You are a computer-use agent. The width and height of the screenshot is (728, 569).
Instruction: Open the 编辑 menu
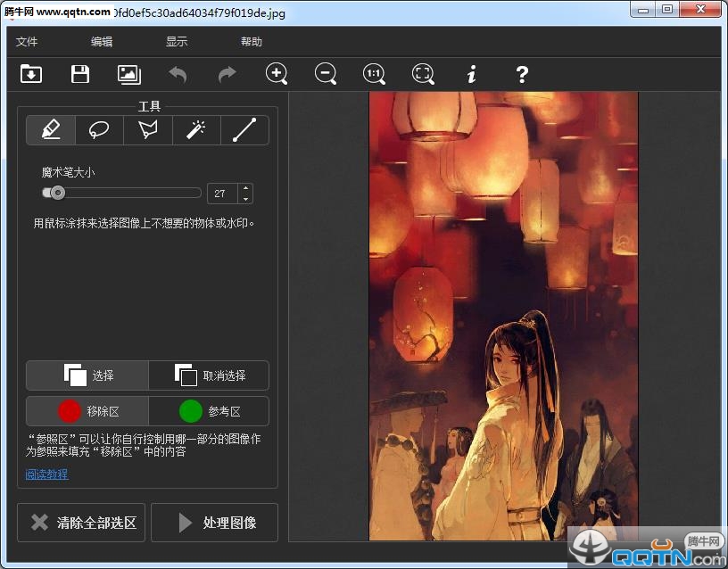click(x=102, y=42)
